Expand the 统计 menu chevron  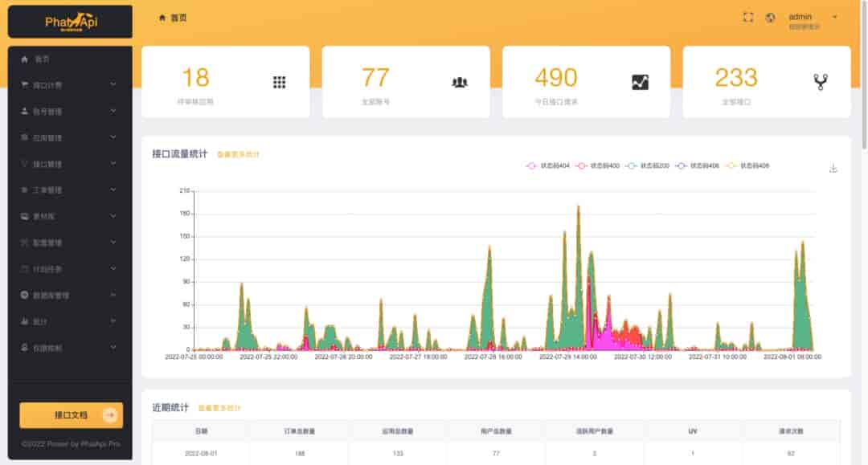[x=113, y=321]
